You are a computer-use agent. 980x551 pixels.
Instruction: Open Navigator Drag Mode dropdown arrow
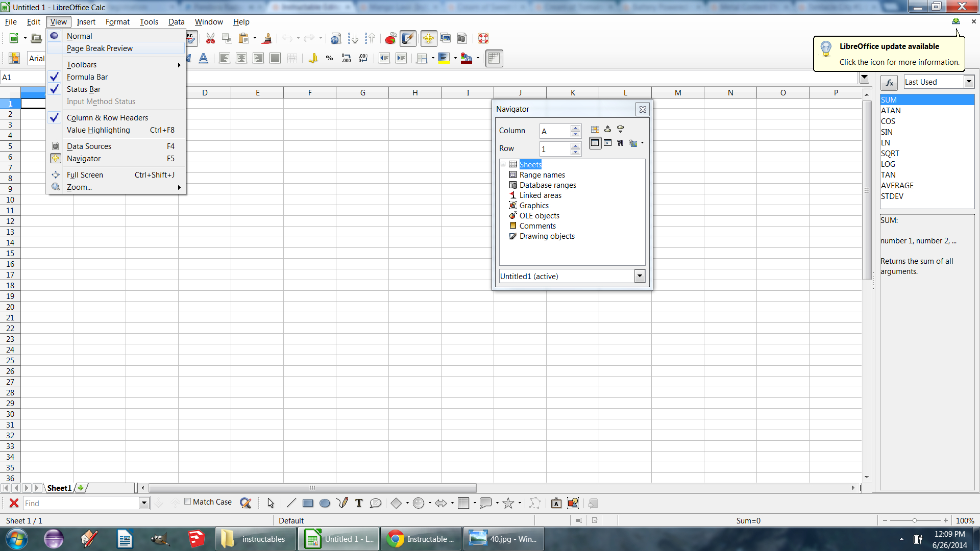pos(642,143)
